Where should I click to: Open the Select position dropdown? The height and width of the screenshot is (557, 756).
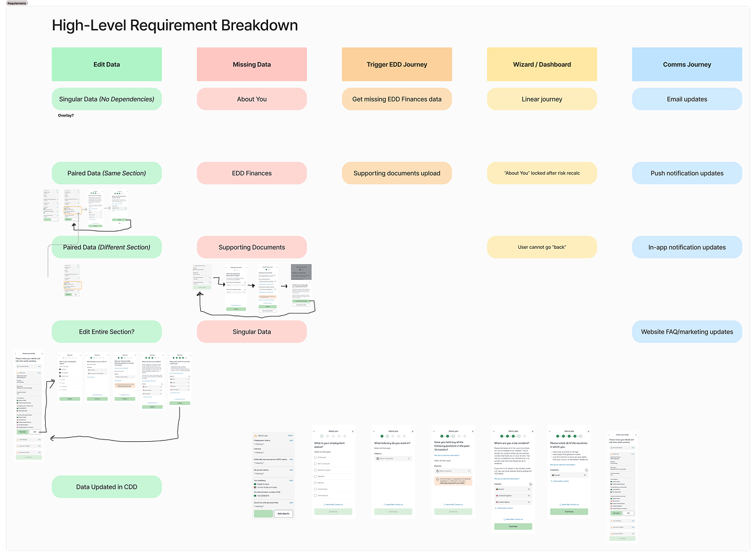(x=453, y=471)
